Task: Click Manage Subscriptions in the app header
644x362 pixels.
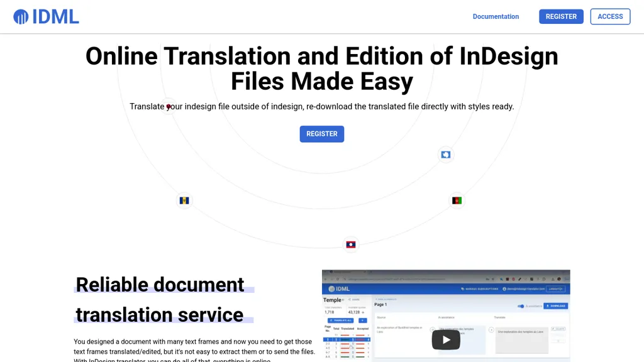Action: click(x=481, y=289)
